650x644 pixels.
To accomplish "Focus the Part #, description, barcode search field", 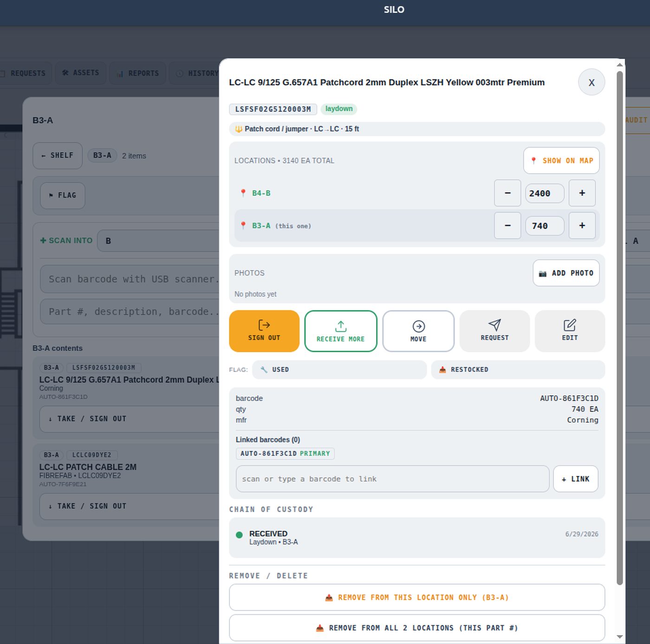I will (130, 312).
